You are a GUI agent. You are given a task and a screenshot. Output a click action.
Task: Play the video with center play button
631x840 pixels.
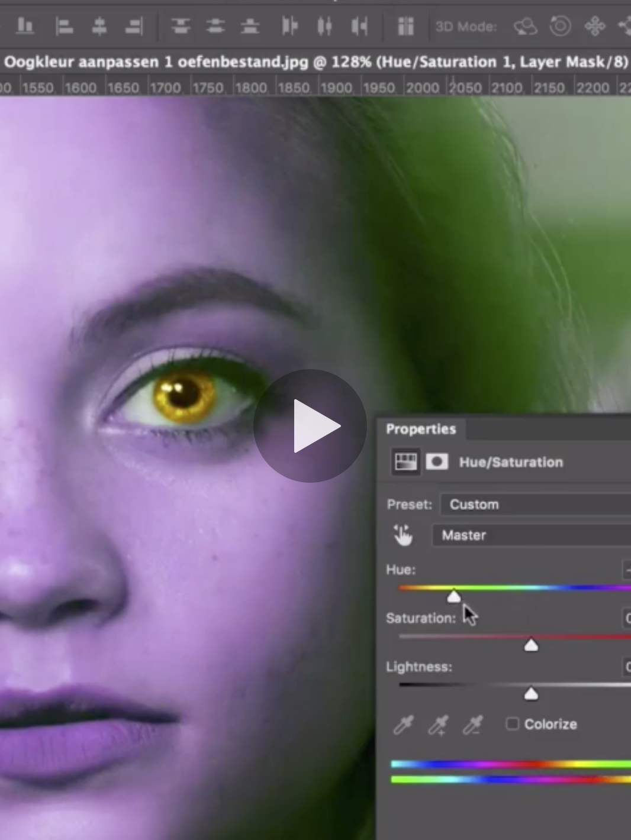(x=310, y=426)
